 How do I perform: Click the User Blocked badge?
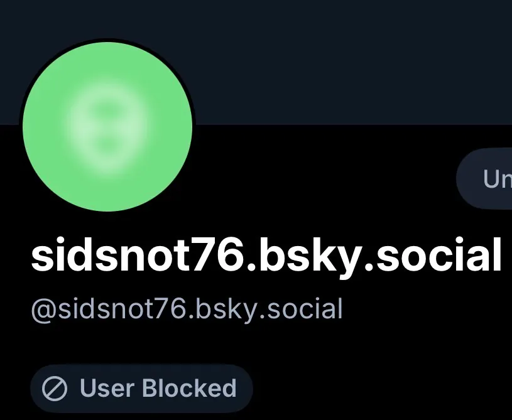[x=142, y=389]
